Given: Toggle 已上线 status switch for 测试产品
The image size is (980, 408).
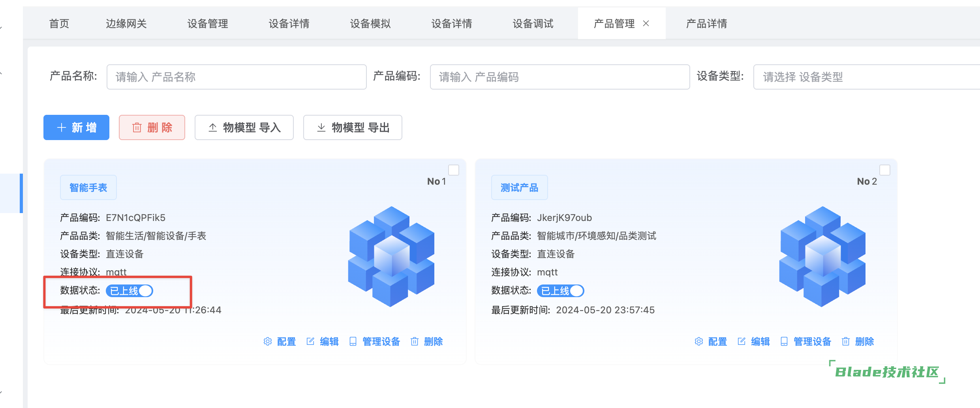Looking at the screenshot, I should [560, 291].
